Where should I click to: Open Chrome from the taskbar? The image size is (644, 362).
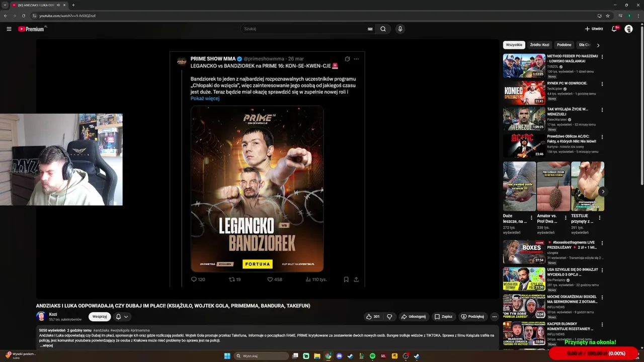[x=328, y=356]
